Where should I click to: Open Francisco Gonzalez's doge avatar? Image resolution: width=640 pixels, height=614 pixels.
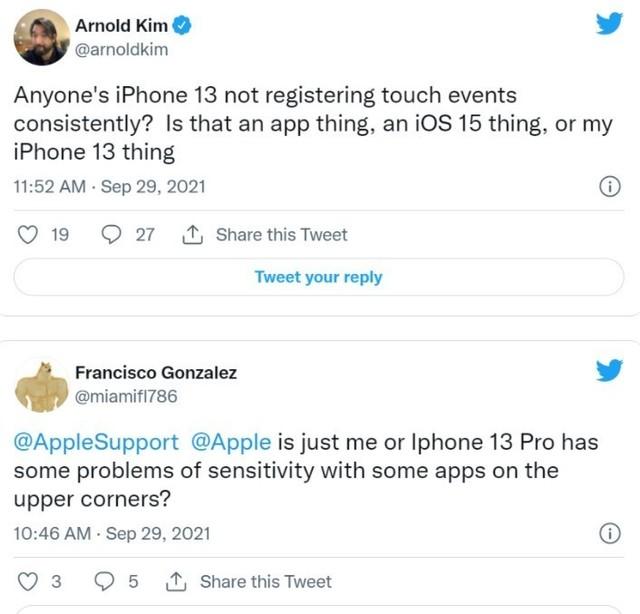point(40,385)
